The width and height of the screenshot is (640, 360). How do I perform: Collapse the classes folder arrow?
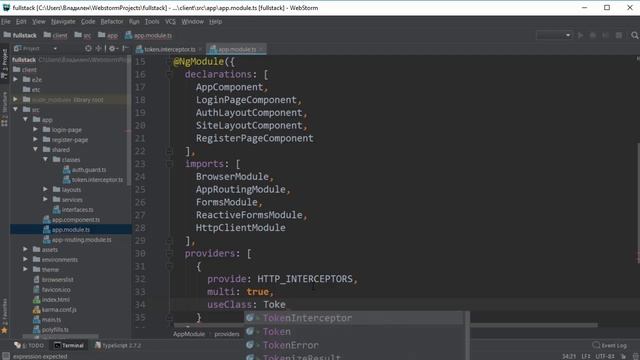coord(45,160)
